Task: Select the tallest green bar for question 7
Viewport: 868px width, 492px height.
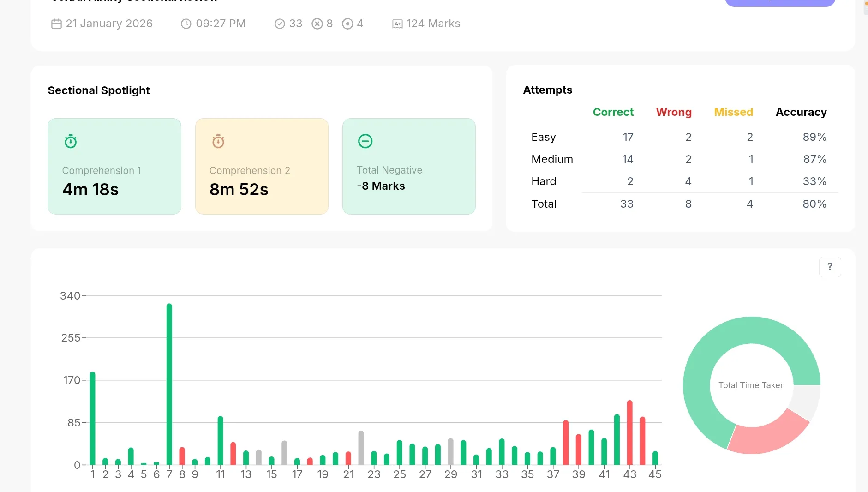Action: [x=169, y=384]
